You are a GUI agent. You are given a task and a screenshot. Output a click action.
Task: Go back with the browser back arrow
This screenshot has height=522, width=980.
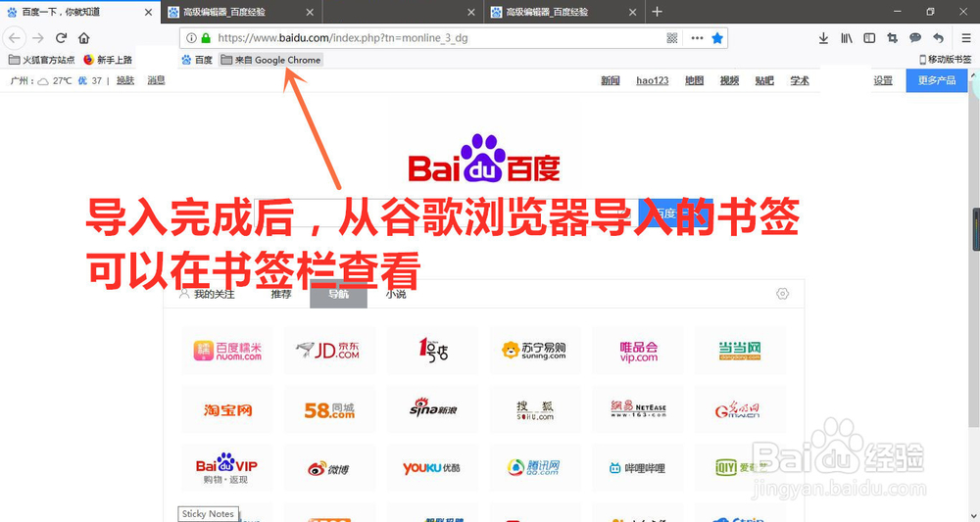tap(15, 38)
